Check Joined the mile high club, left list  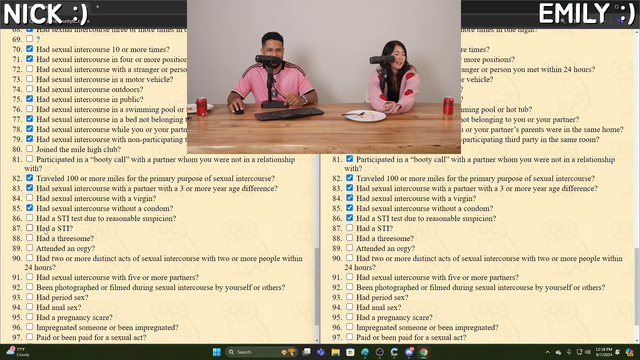(x=29, y=149)
